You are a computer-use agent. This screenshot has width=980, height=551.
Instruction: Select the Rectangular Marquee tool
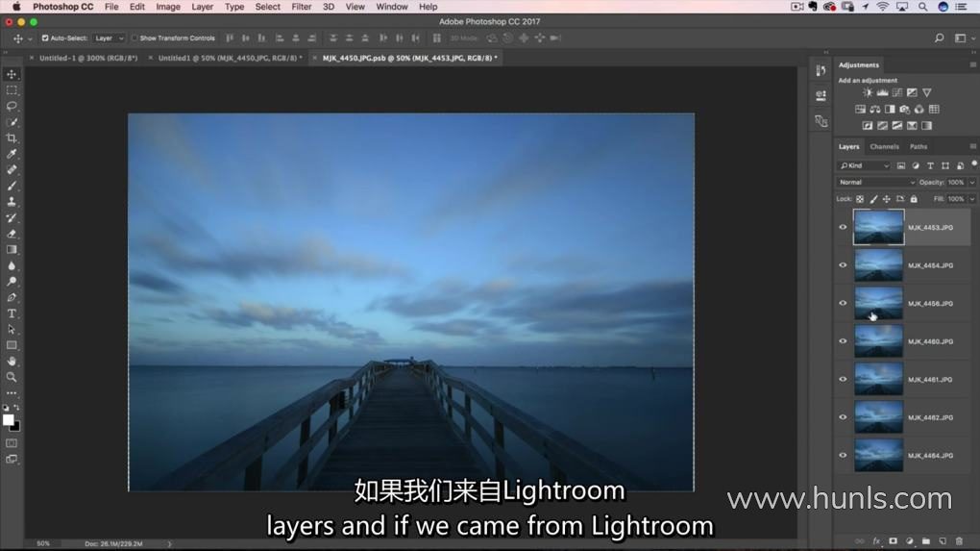(12, 90)
